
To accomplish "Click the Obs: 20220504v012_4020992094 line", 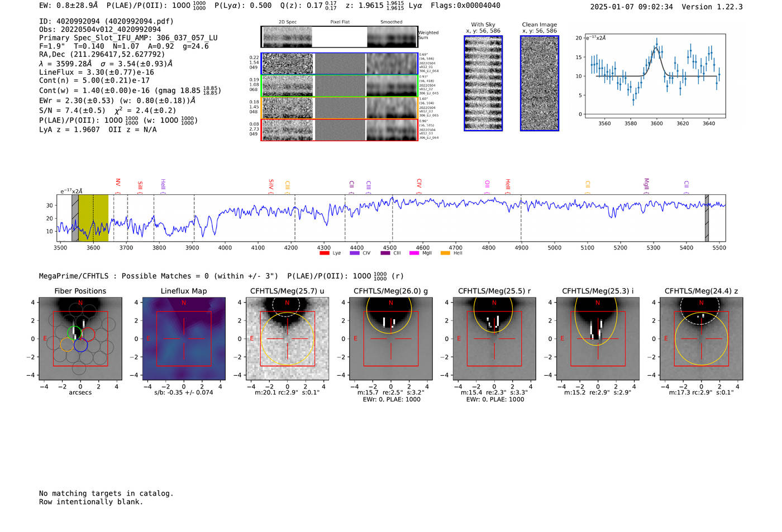I will pos(100,30).
